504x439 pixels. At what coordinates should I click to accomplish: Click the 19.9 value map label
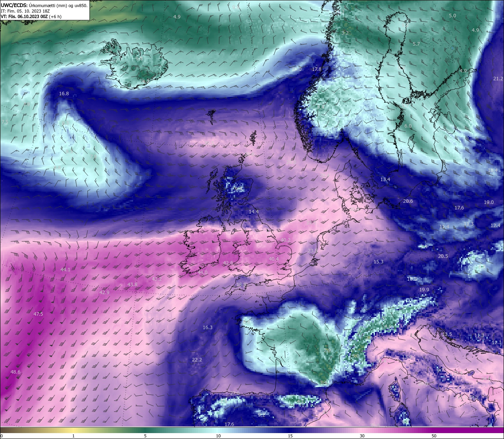point(424,290)
